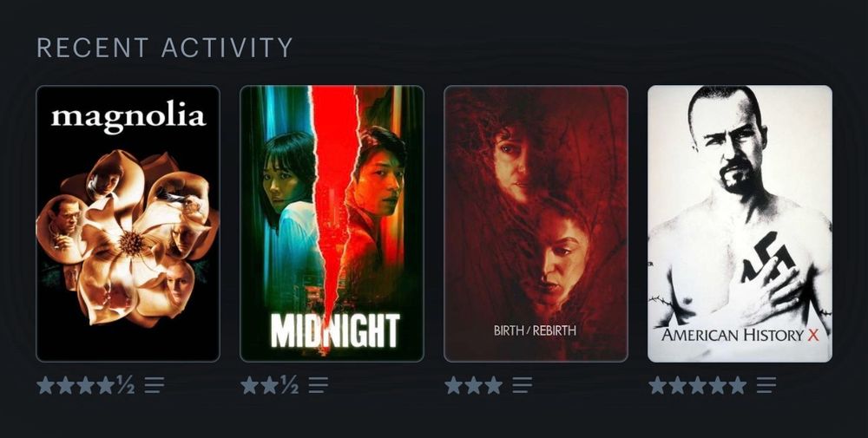Screen dimensions: 868x438
Task: Click the half-star symbol in Midnight's rating
Action: 290,385
